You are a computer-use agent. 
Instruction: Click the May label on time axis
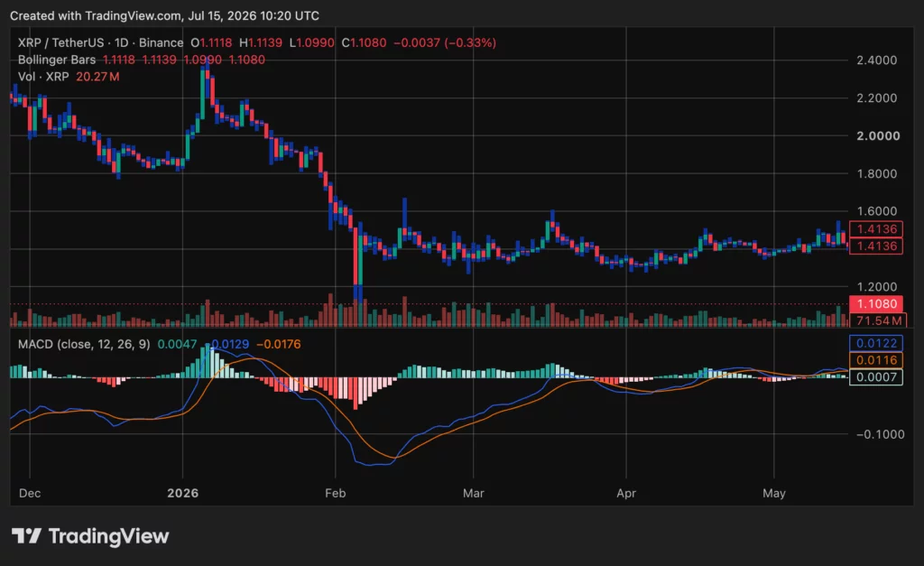773,493
